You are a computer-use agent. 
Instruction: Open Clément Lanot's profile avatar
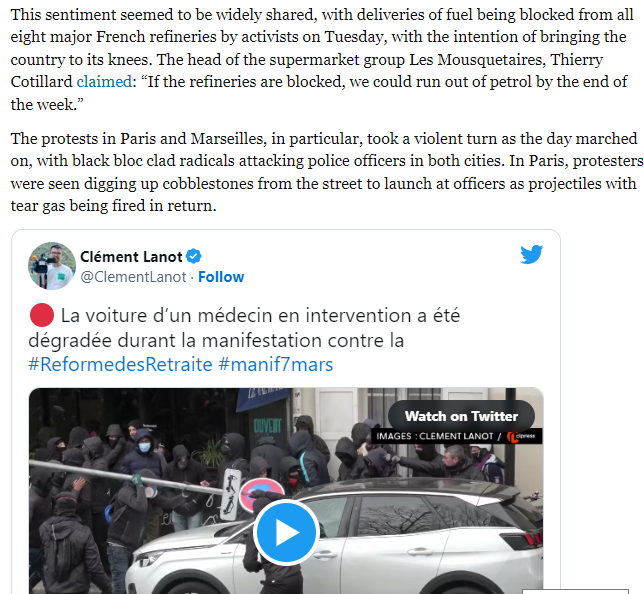tap(52, 266)
